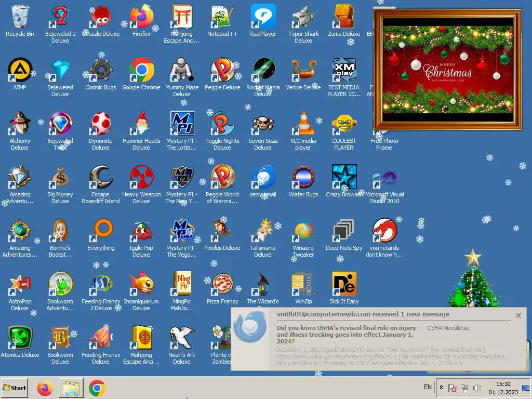
Task: Click the AstroPop Deluxe icon
Action: click(x=20, y=284)
